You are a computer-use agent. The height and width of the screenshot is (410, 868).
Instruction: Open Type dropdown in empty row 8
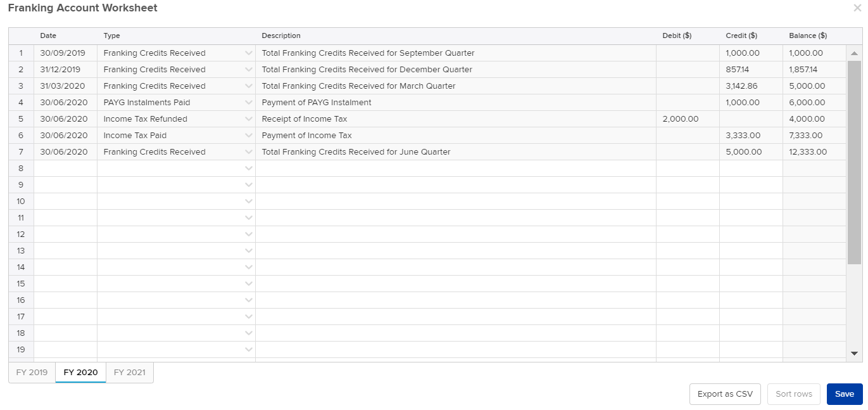[x=249, y=169]
